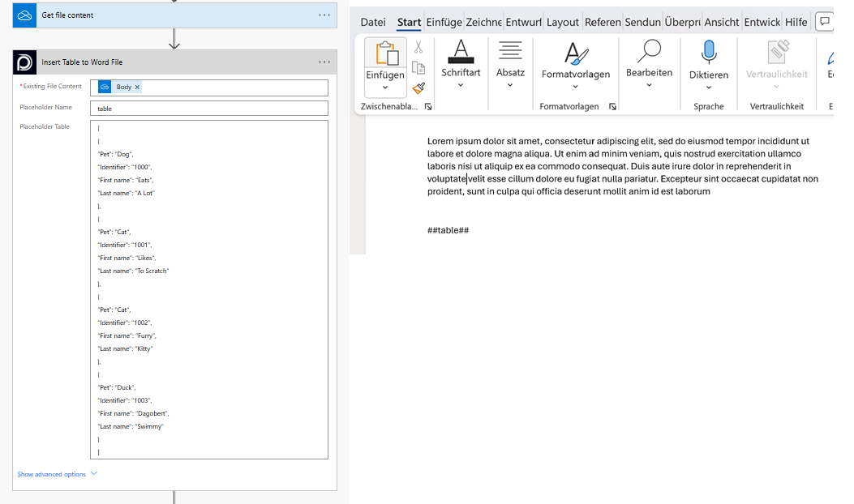The image size is (854, 504).
Task: Open the Schriftart font icon
Action: [461, 52]
